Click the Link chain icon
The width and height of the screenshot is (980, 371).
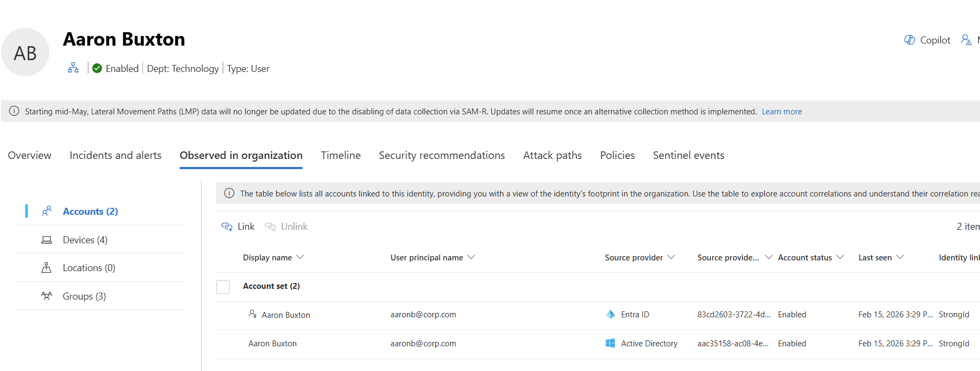(227, 227)
